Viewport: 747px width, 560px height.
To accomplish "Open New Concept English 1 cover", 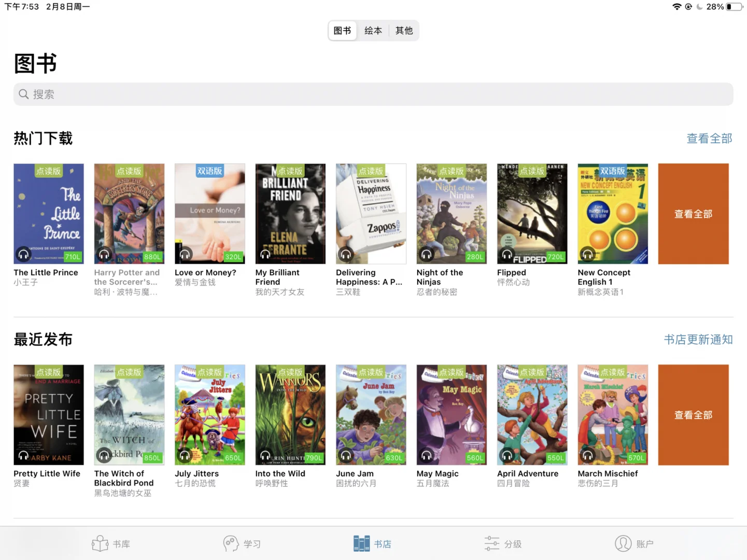I will pyautogui.click(x=613, y=214).
